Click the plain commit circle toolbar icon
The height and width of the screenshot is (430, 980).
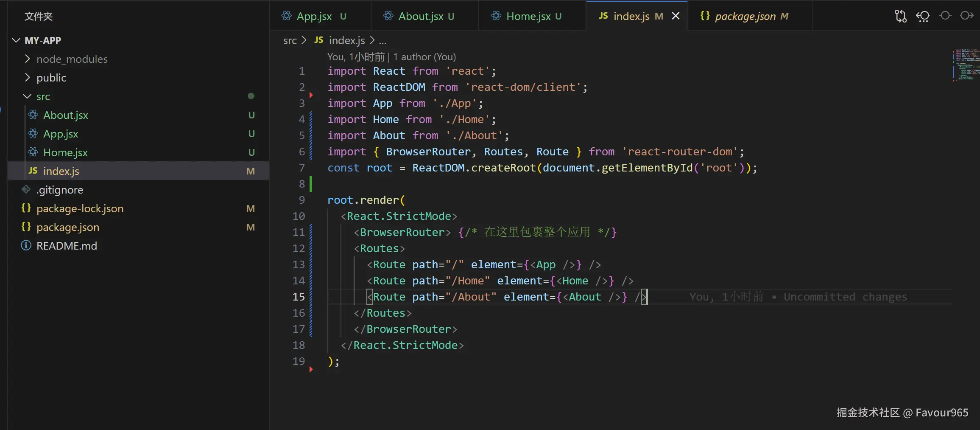click(945, 16)
